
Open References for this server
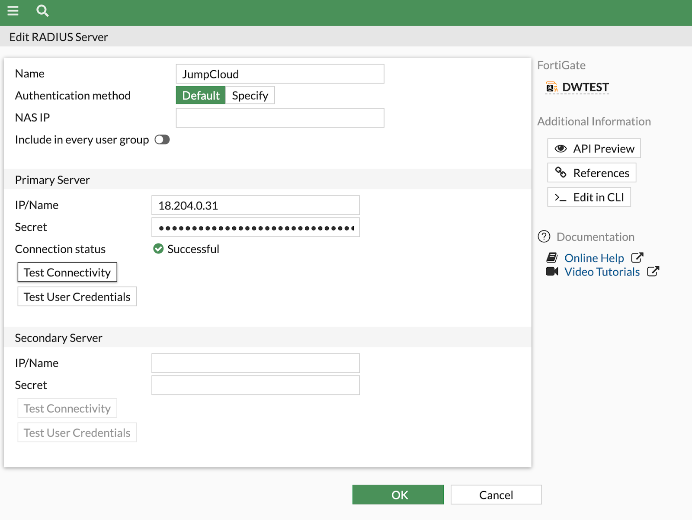[x=591, y=173]
